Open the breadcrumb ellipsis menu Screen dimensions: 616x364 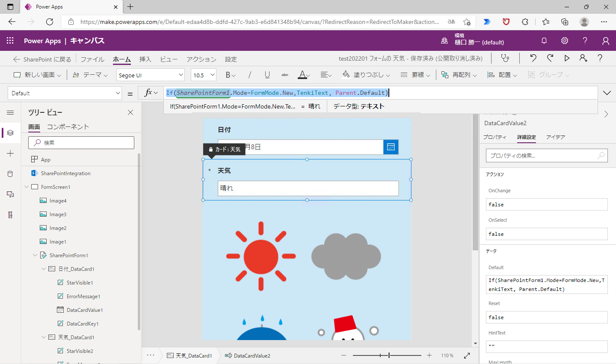[151, 355]
